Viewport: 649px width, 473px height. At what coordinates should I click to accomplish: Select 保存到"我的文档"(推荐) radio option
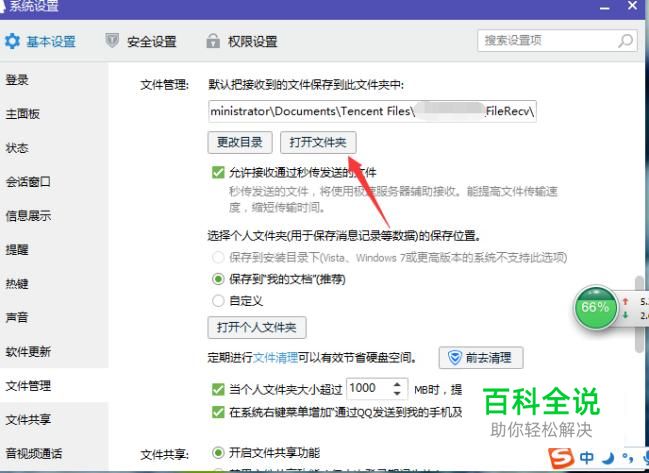218,279
